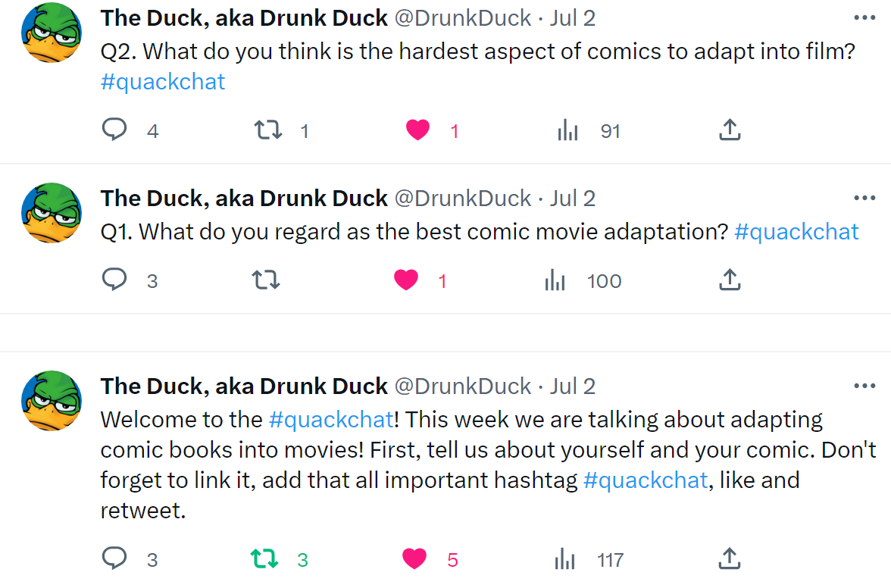The width and height of the screenshot is (891, 588).
Task: Reply to the Welcome to quackchat tweet
Action: tap(114, 559)
